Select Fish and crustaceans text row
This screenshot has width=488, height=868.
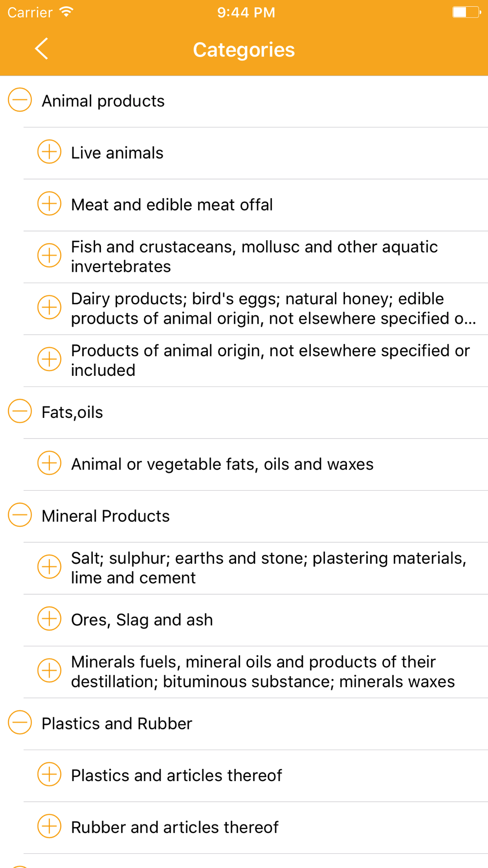click(254, 257)
